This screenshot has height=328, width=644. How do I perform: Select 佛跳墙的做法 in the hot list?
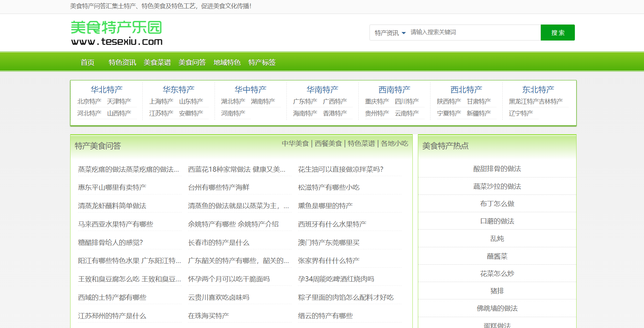coord(497,308)
